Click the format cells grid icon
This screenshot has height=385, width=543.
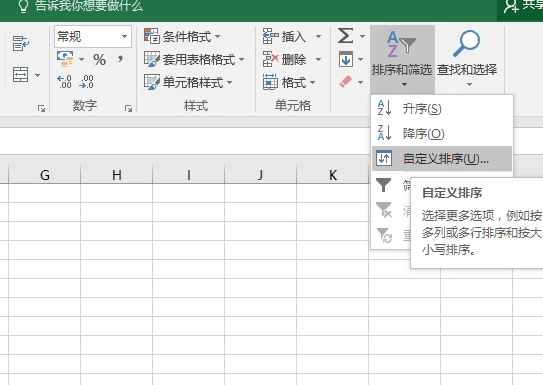pyautogui.click(x=270, y=82)
